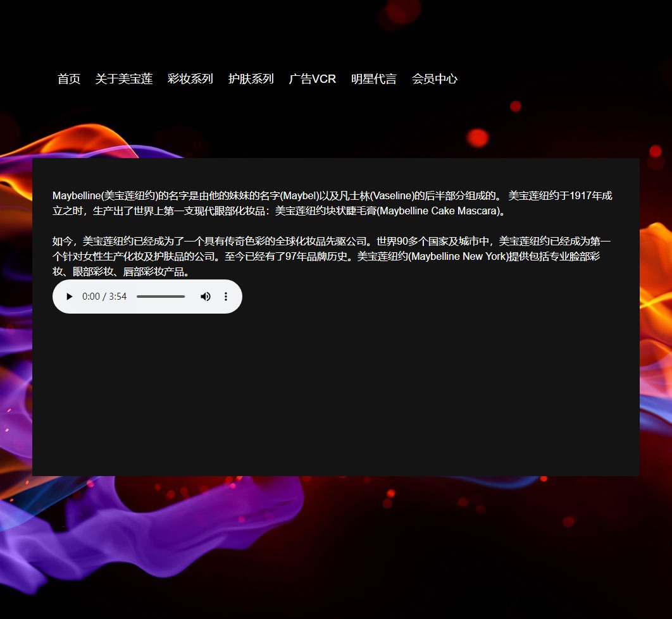Click the audio progress seek bar

(x=161, y=297)
